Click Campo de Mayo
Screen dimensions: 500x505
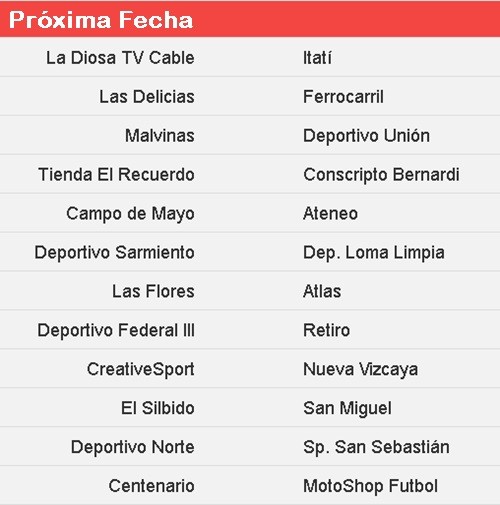click(130, 214)
